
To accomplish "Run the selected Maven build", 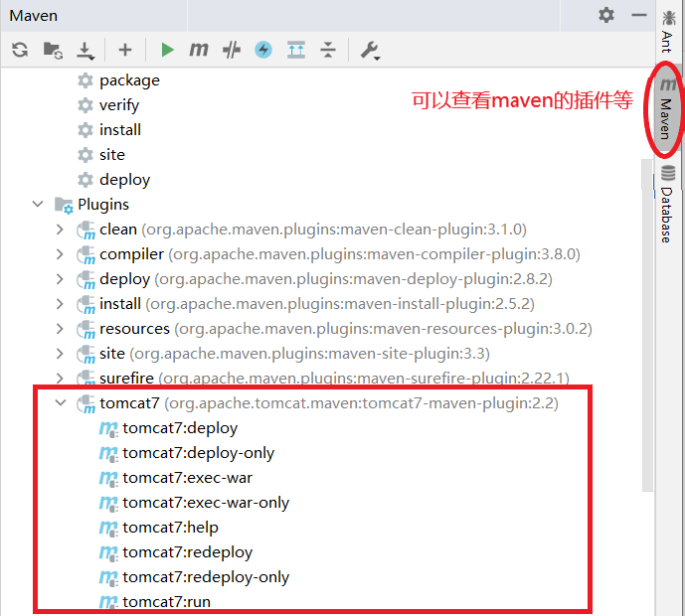I will pos(167,50).
